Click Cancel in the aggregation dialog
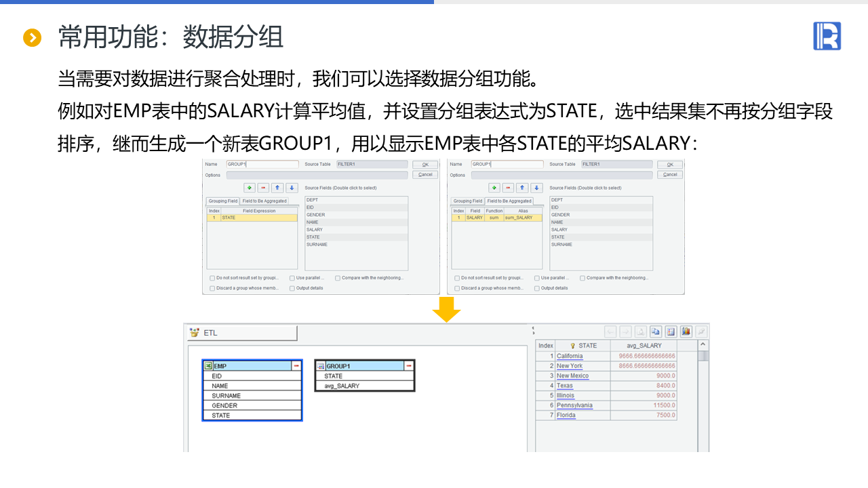868x488 pixels. pyautogui.click(x=670, y=175)
